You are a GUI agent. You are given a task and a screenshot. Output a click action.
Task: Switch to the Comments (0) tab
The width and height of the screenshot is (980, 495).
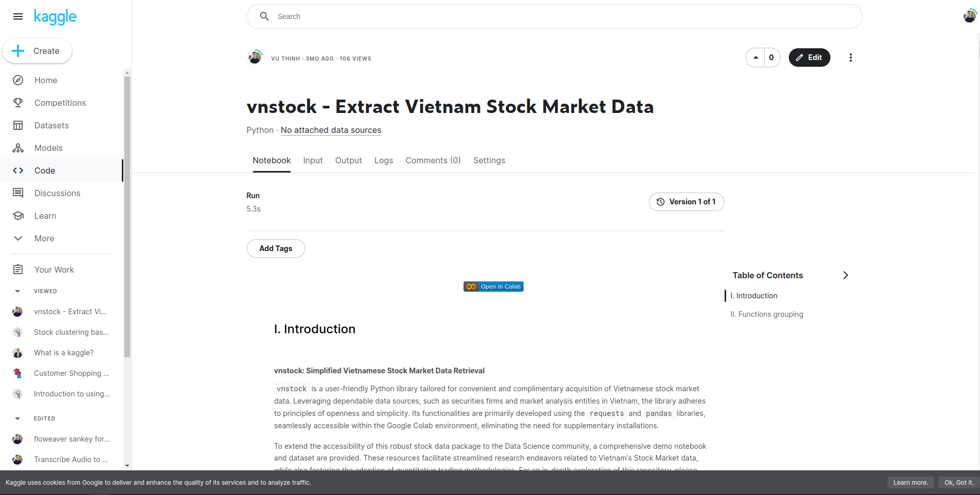pyautogui.click(x=433, y=160)
